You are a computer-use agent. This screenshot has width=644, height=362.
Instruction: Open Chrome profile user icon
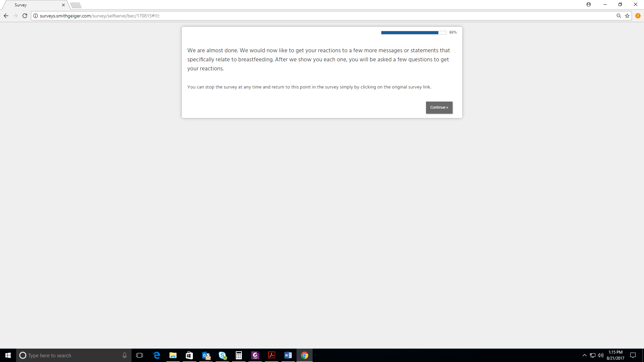click(589, 4)
